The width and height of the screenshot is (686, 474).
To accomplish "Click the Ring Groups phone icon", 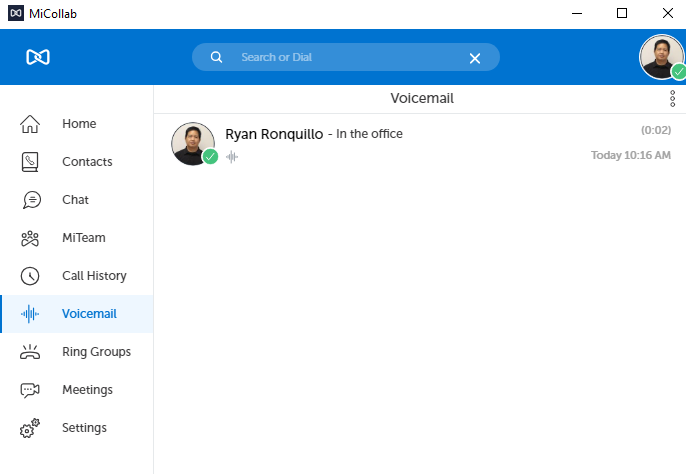I will pos(31,352).
